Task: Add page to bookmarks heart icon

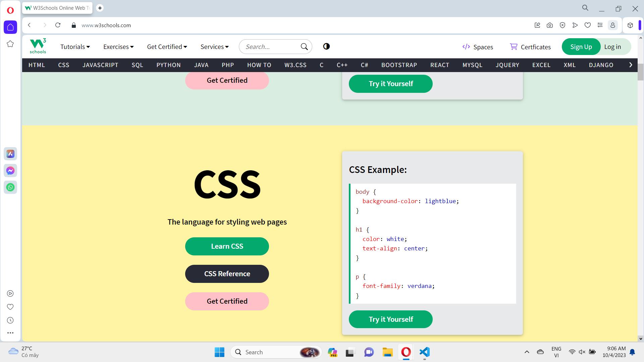Action: click(x=588, y=25)
